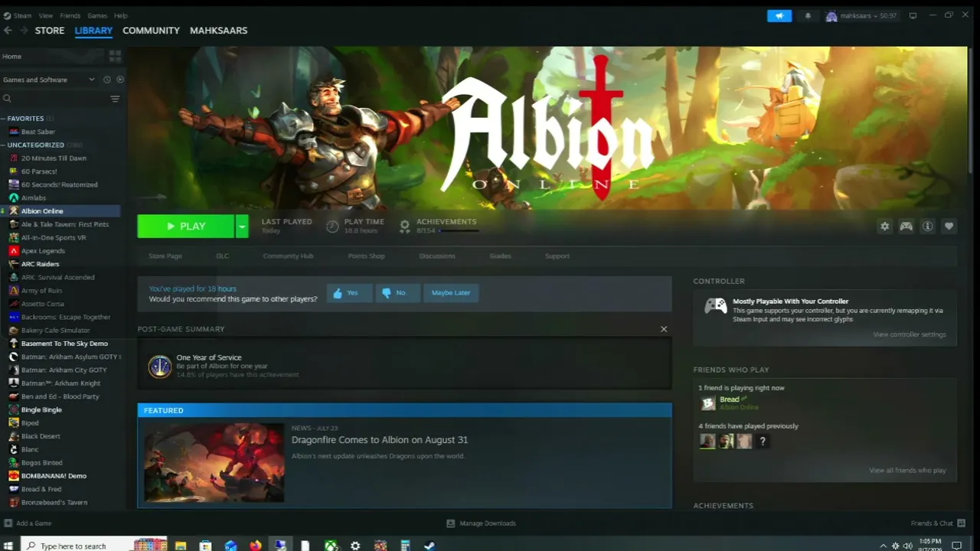
Task: Open Xbox app from the taskbar
Action: click(331, 546)
